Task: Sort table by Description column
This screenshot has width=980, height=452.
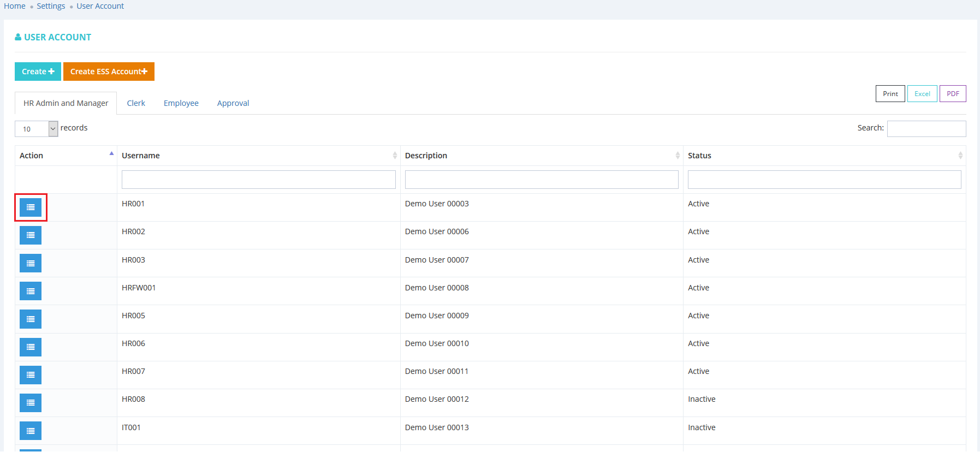Action: pos(541,156)
